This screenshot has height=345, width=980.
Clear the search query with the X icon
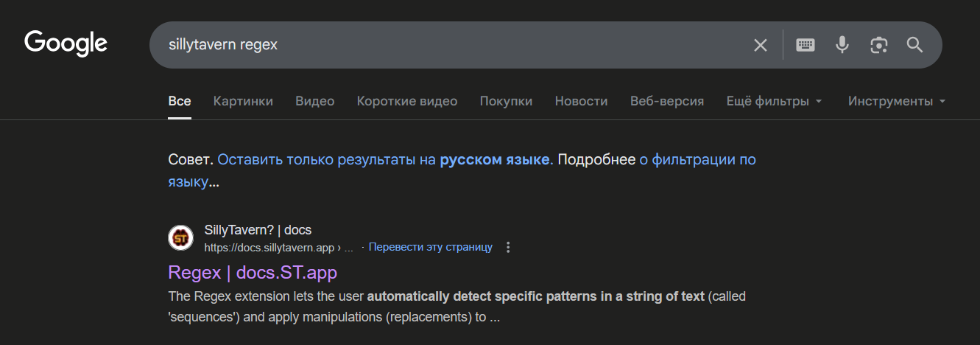(x=761, y=45)
